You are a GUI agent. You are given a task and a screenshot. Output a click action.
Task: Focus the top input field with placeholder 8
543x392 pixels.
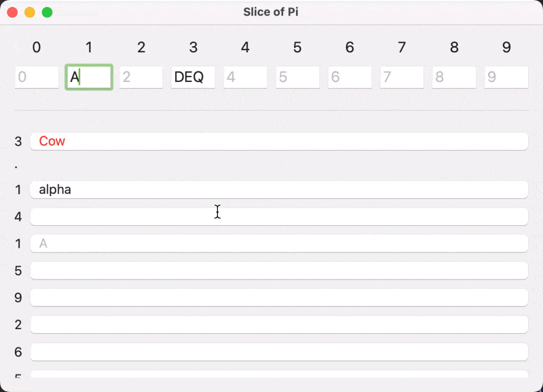(454, 77)
